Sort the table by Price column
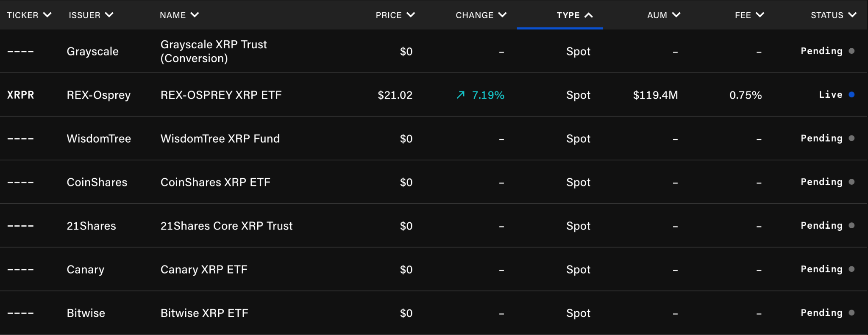The image size is (868, 335). pos(395,15)
